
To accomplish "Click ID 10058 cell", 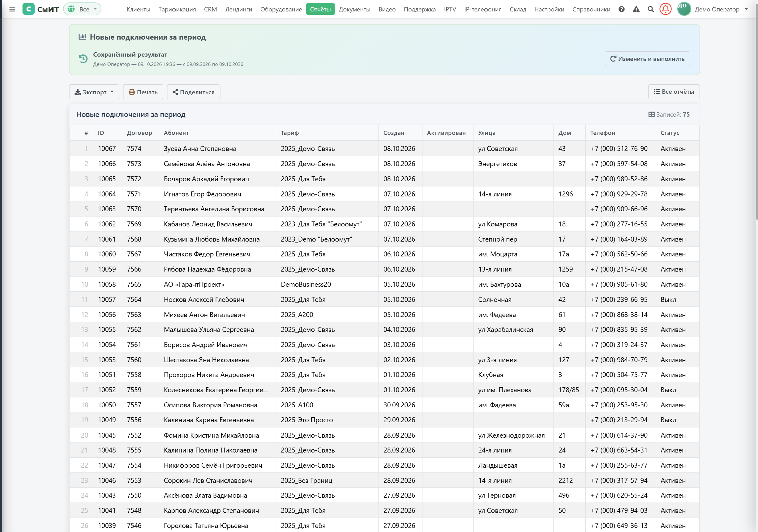I will click(107, 284).
